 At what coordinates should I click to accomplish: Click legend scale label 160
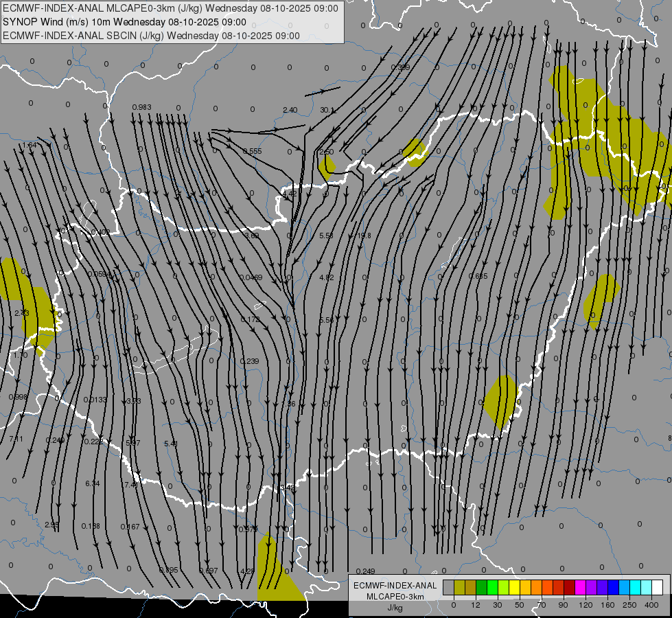607,605
